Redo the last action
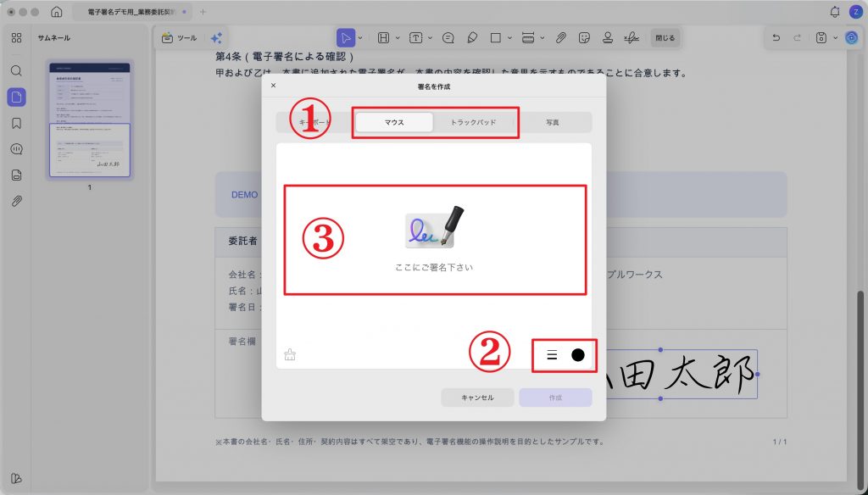868x495 pixels. [x=797, y=37]
